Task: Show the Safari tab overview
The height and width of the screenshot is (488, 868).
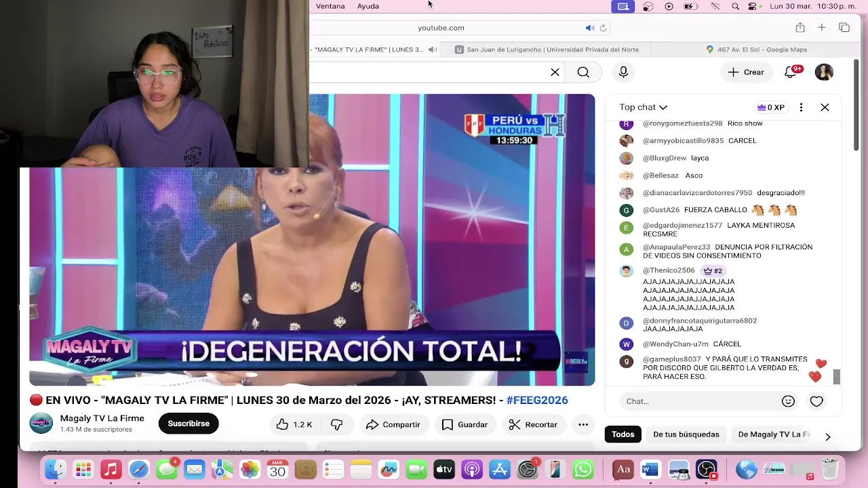Action: click(844, 28)
